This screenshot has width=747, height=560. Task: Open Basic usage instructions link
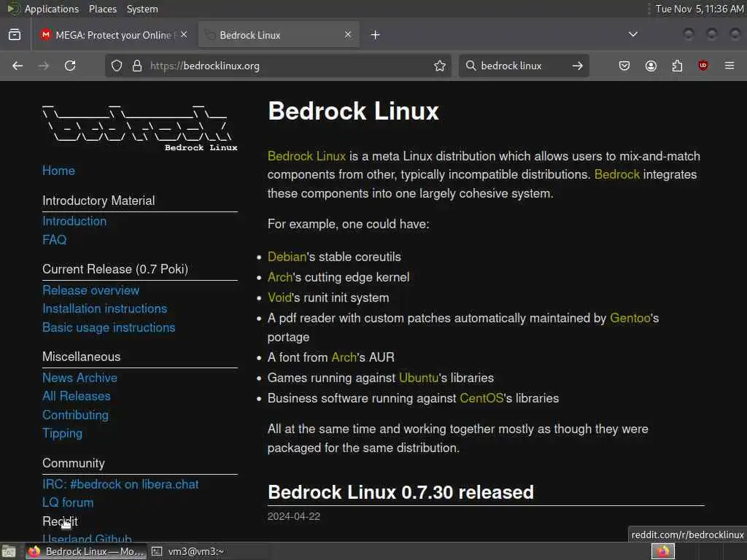click(109, 327)
